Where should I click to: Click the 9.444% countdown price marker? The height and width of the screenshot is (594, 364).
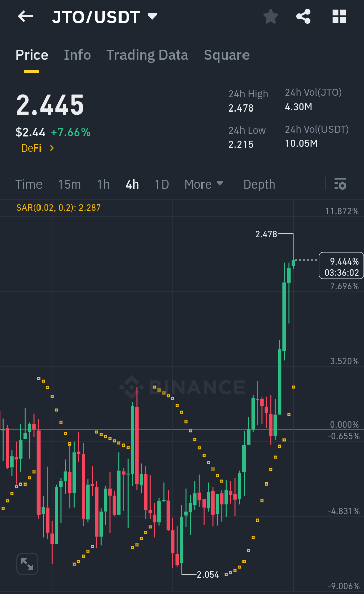click(341, 266)
